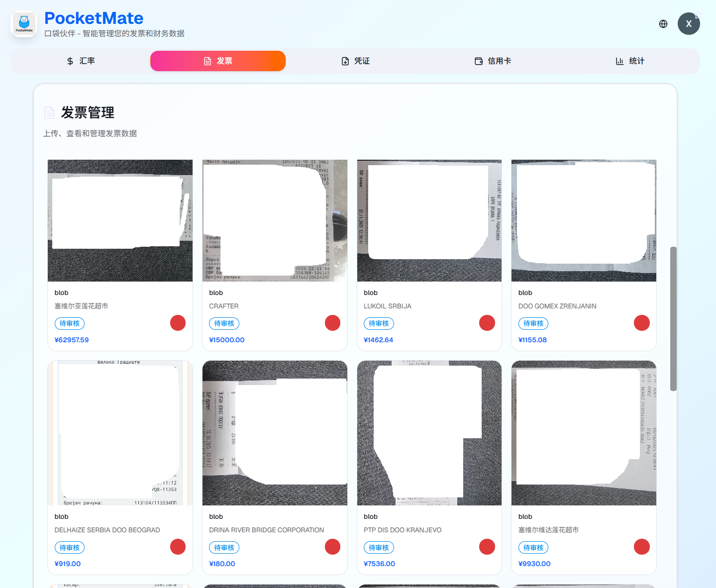The width and height of the screenshot is (716, 588).
Task: Click the 凭证 voucher icon
Action: click(x=346, y=61)
